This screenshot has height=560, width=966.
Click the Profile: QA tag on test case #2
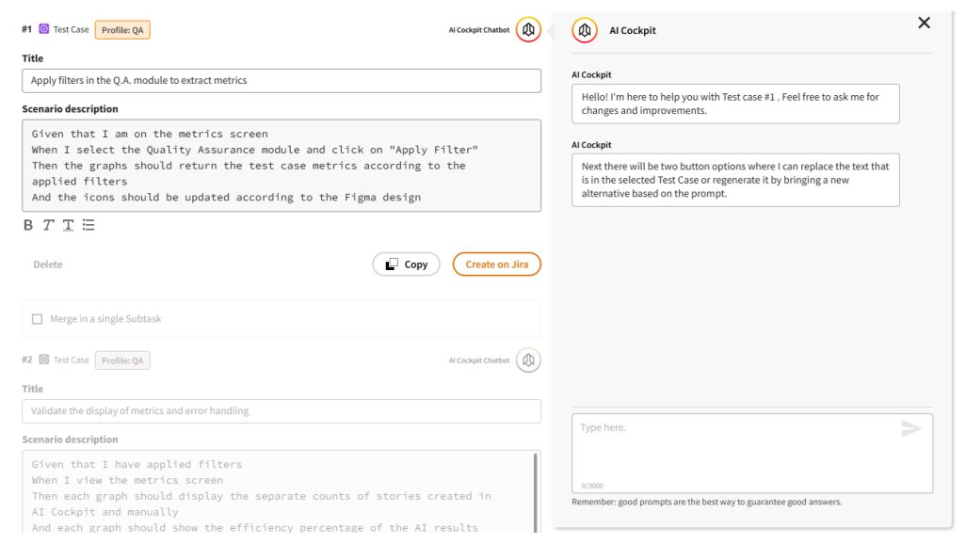coord(122,360)
